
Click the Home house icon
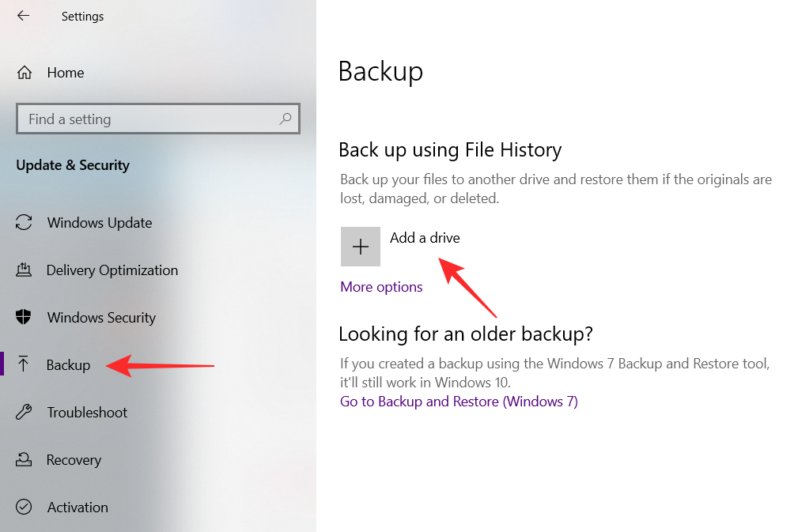[x=25, y=73]
